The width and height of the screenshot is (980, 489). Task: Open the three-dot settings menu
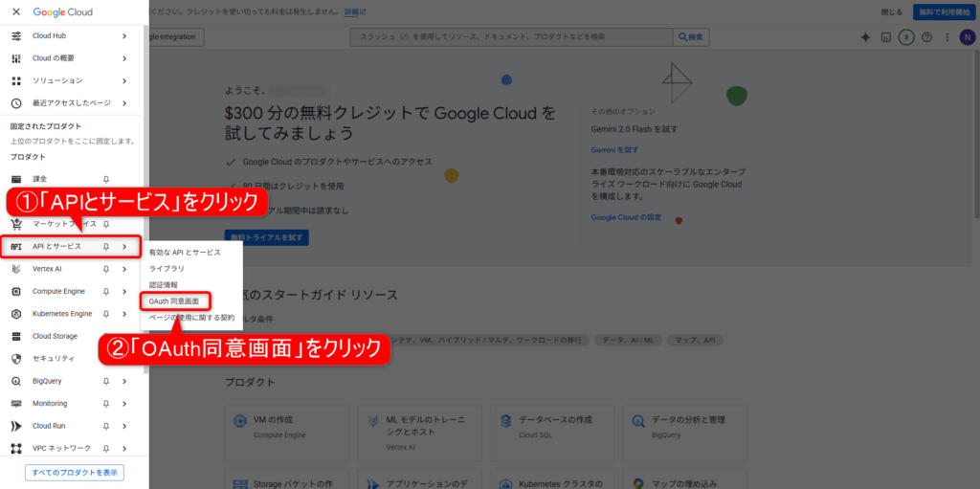tap(945, 37)
